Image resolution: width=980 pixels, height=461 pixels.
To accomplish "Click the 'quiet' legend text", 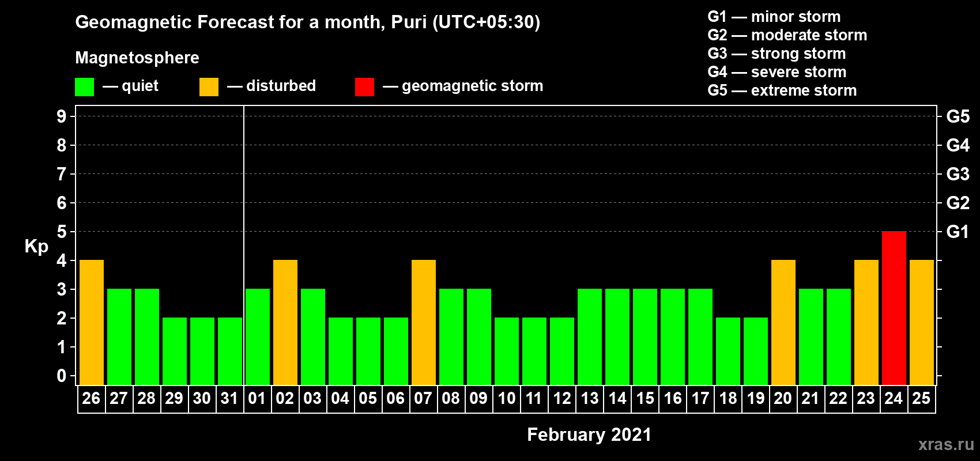I will pos(140,86).
